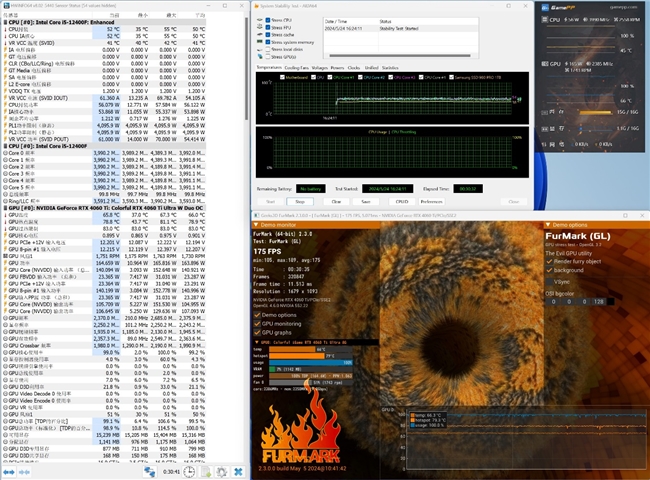Collapse the GPU [#0] RTX 4060 Ti group
This screenshot has height=480, width=650.
click(x=5, y=208)
